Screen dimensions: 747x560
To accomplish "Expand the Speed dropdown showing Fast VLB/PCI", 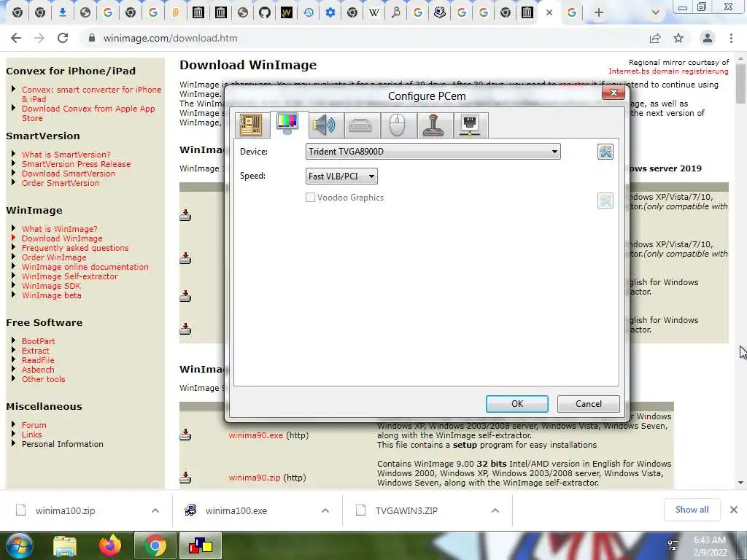I will point(341,176).
